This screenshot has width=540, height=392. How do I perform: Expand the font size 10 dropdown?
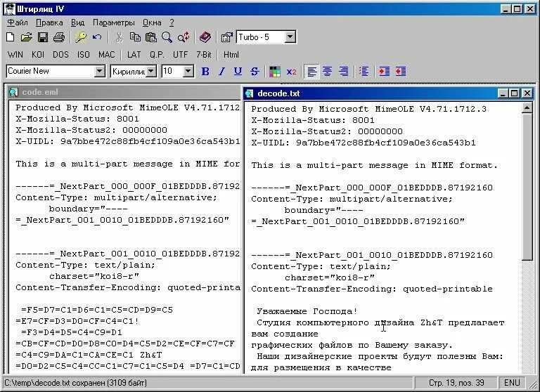[188, 71]
